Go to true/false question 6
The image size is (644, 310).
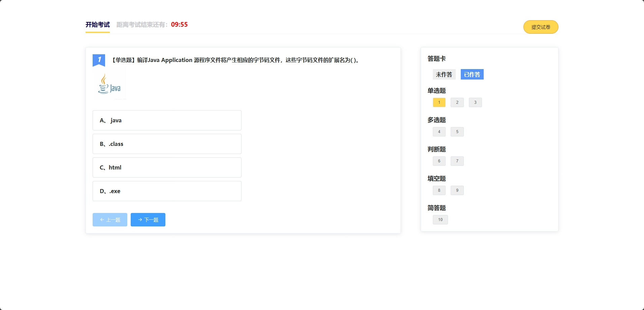[x=439, y=161]
